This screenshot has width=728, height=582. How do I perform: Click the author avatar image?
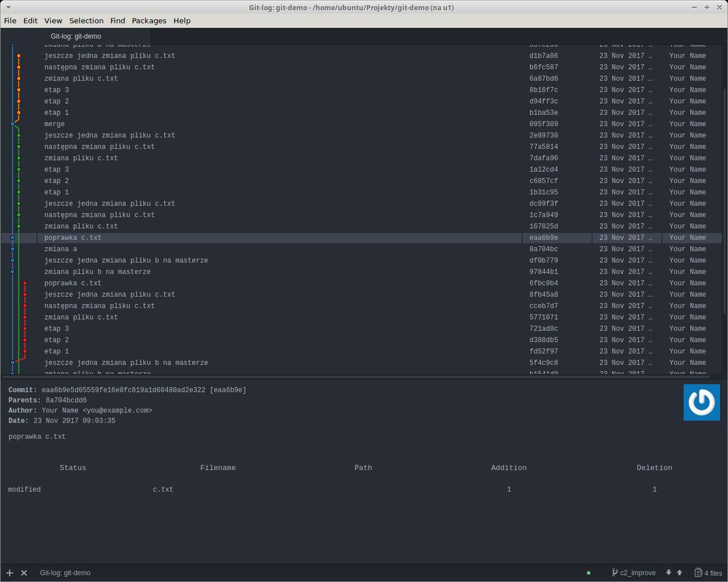pos(702,402)
